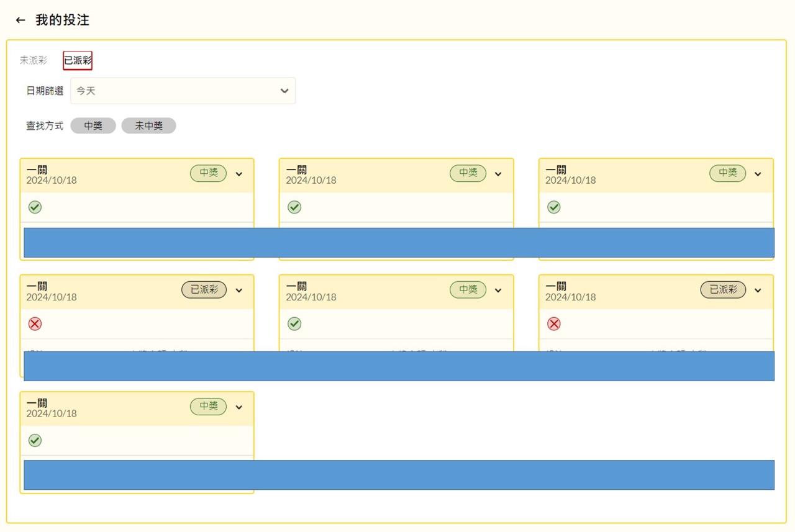Image resolution: width=795 pixels, height=532 pixels.
Task: Open the 日期篩選 dropdown showing 今天
Action: pyautogui.click(x=183, y=91)
